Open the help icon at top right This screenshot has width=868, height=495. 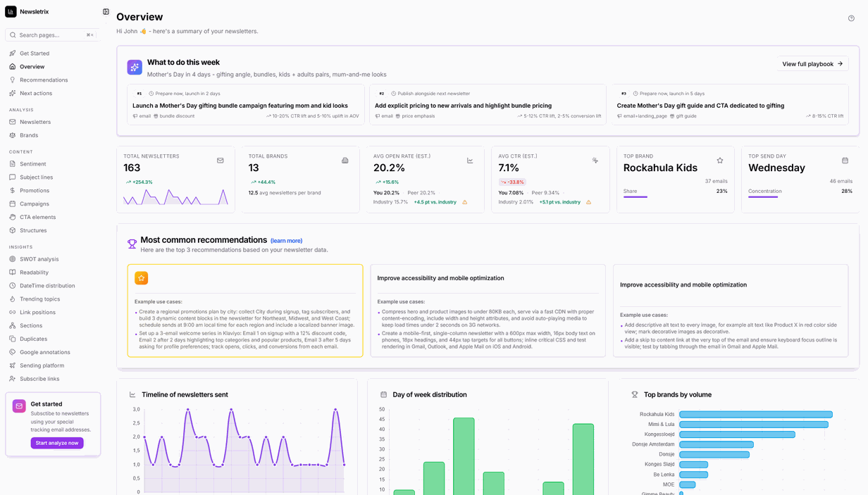pyautogui.click(x=851, y=19)
